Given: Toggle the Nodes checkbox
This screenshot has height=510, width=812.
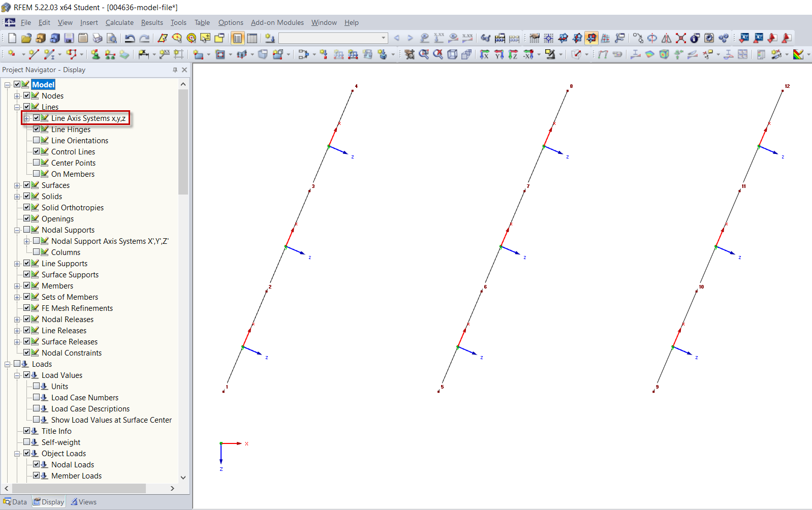Looking at the screenshot, I should pos(27,95).
